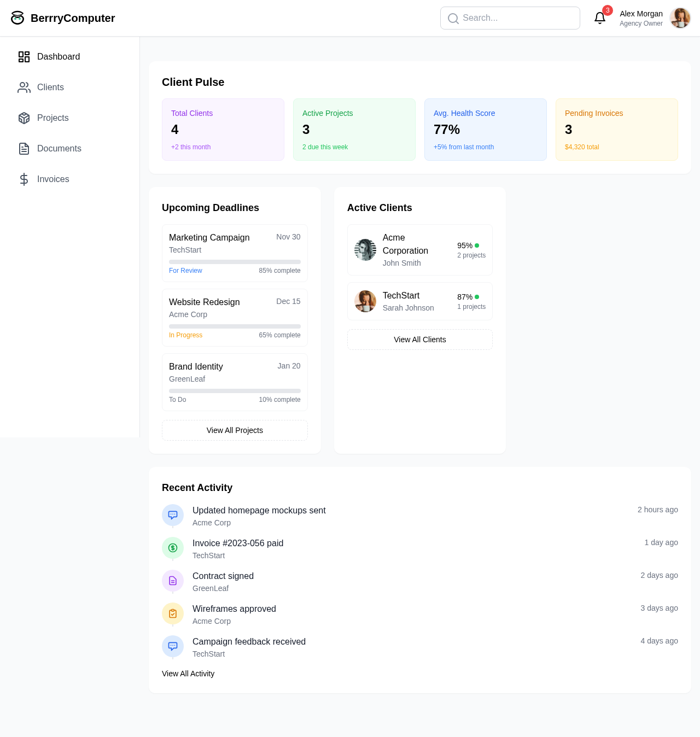
Task: Click the orange wireframes approved icon
Action: coord(172,613)
